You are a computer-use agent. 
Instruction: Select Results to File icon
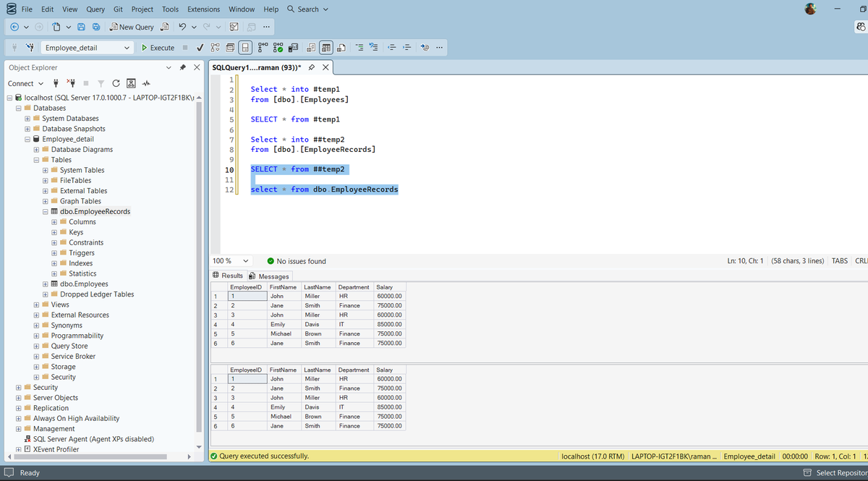pos(341,48)
